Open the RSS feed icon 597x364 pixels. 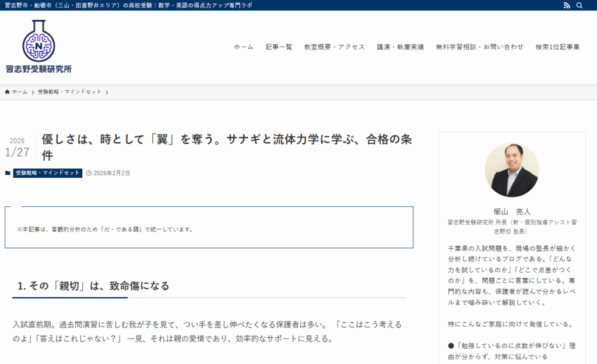coord(567,5)
